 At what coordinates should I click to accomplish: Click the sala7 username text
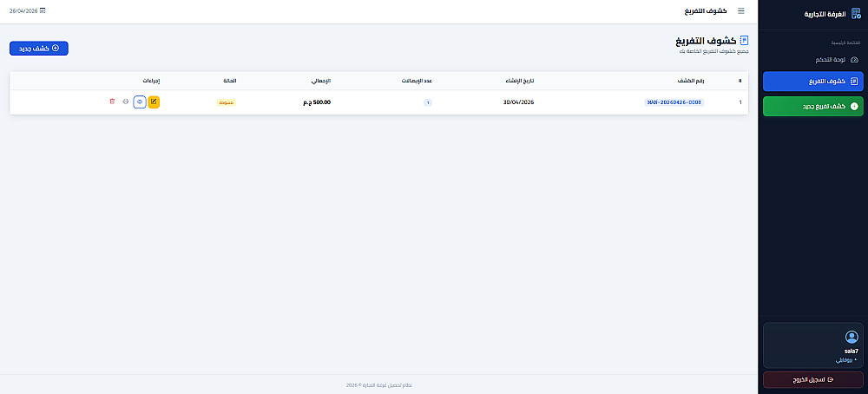coord(852,351)
